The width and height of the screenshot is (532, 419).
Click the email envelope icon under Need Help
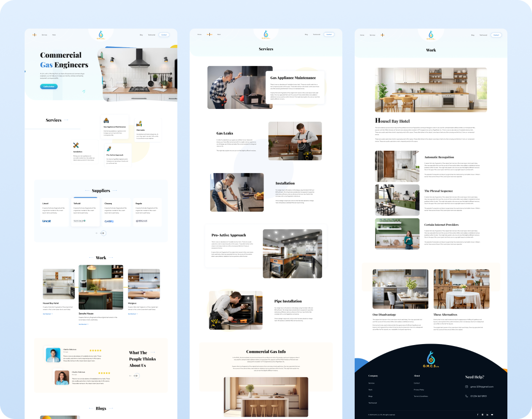coord(467,386)
